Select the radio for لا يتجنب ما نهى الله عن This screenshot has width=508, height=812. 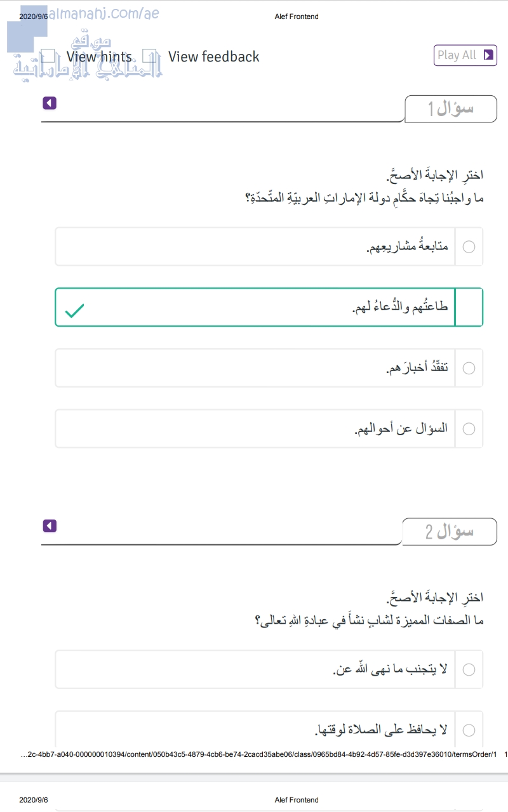469,669
